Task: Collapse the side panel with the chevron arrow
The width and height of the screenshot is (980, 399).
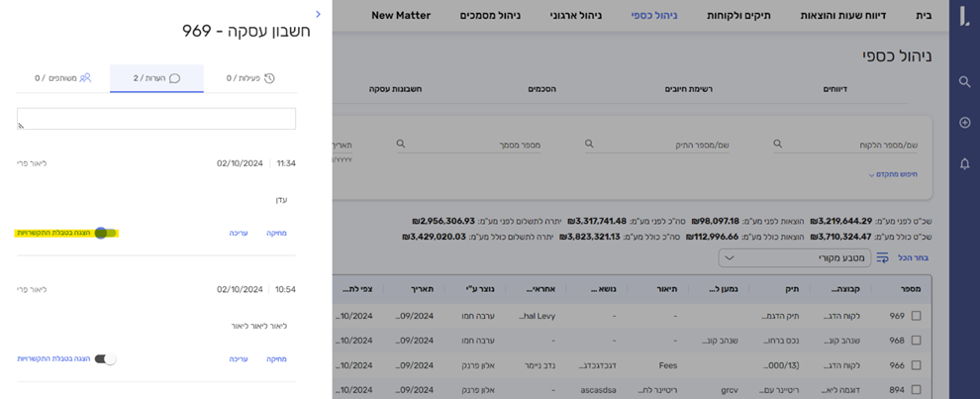Action: pos(318,15)
